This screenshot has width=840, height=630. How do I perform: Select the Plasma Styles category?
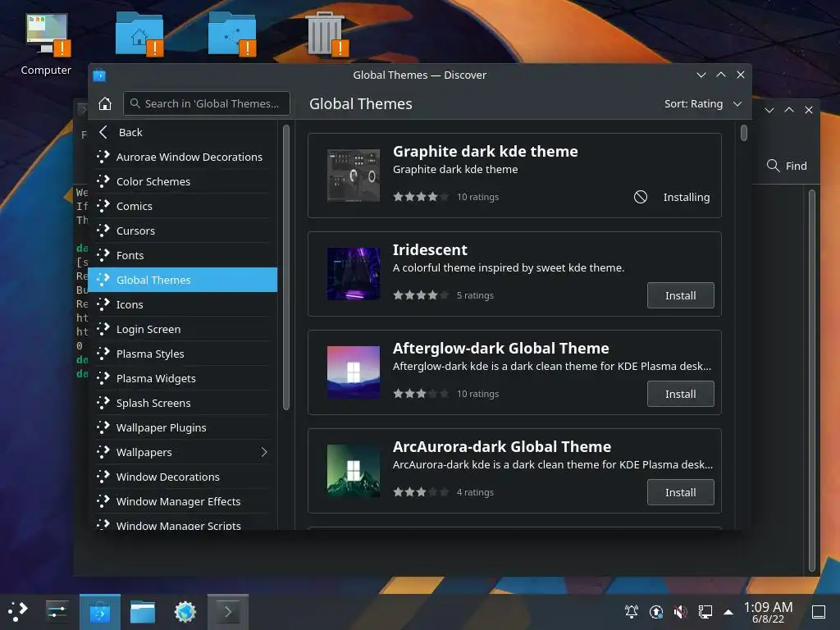pyautogui.click(x=183, y=354)
